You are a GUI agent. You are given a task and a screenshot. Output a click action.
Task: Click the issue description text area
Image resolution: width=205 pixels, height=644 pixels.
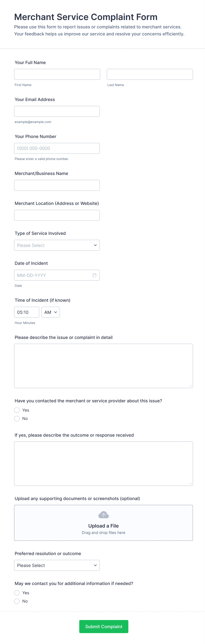[x=103, y=366]
